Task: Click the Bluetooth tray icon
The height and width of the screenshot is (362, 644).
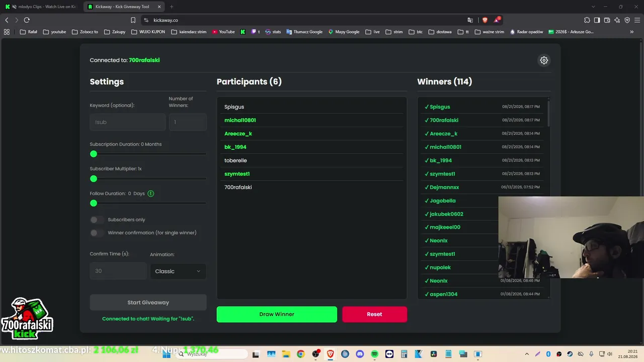Action: click(x=548, y=354)
